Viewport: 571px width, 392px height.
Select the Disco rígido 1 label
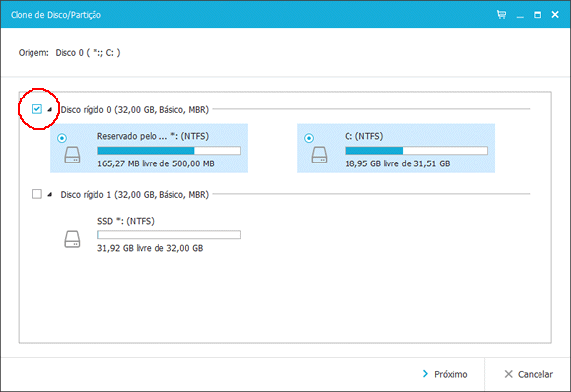134,195
